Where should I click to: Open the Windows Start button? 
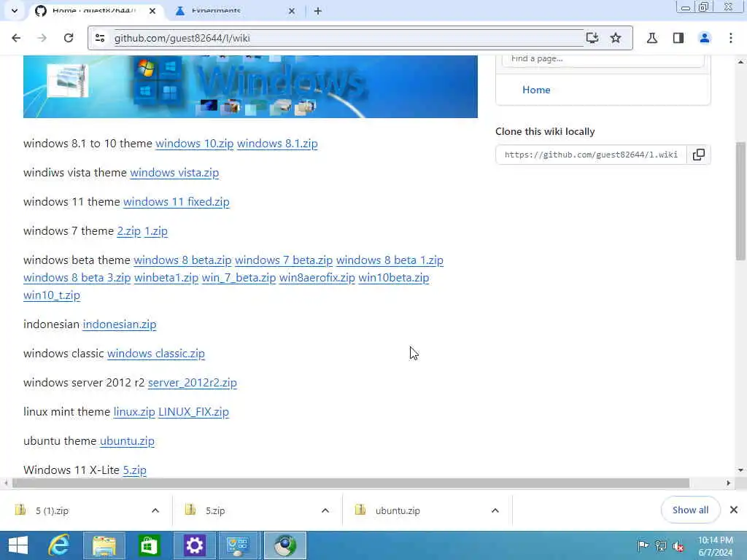tap(18, 545)
